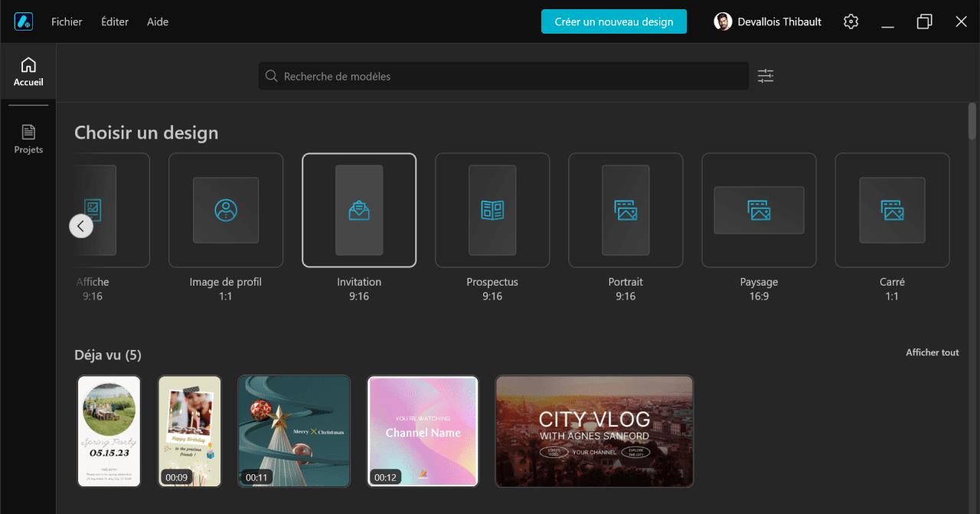The height and width of the screenshot is (514, 980).
Task: Click the Portrait label text
Action: pos(626,282)
